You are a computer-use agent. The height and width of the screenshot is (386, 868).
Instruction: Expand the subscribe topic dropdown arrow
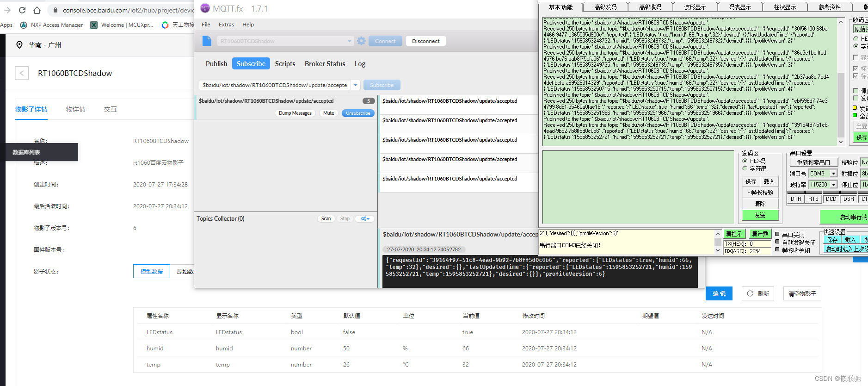(356, 85)
